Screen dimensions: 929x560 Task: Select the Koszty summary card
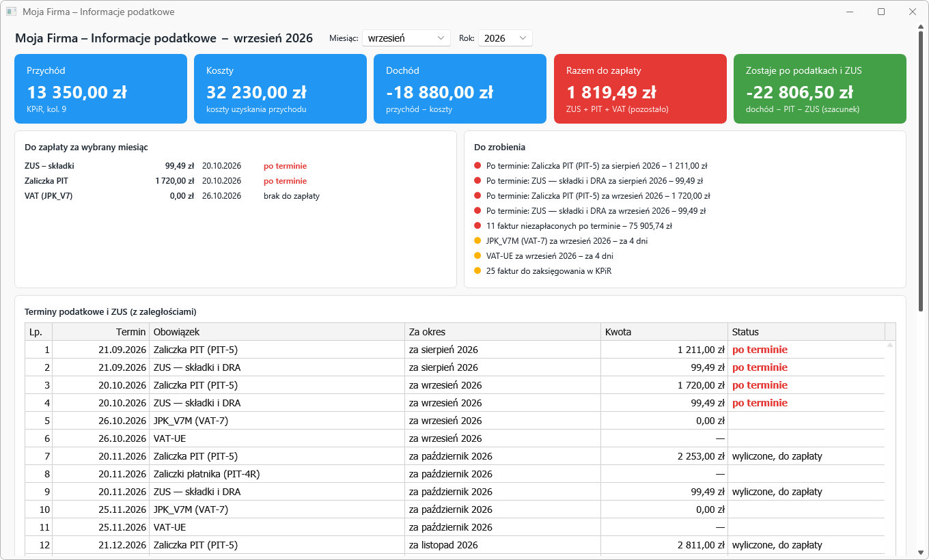pos(280,89)
